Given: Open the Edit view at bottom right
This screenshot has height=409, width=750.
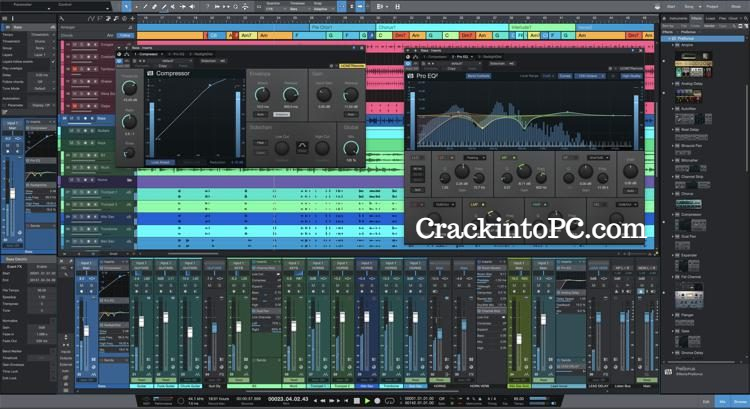Looking at the screenshot, I should pos(706,402).
